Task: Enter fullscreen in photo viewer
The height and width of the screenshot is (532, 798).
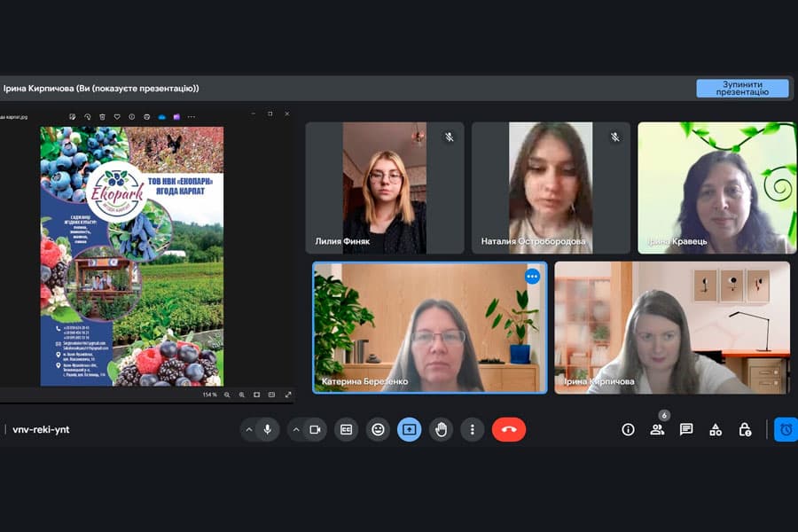Action: (288, 395)
